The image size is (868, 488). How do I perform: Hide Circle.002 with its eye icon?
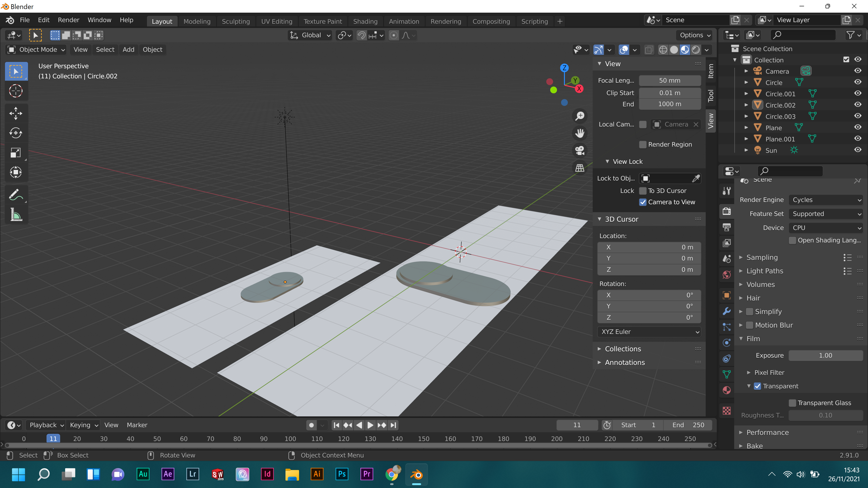point(858,105)
